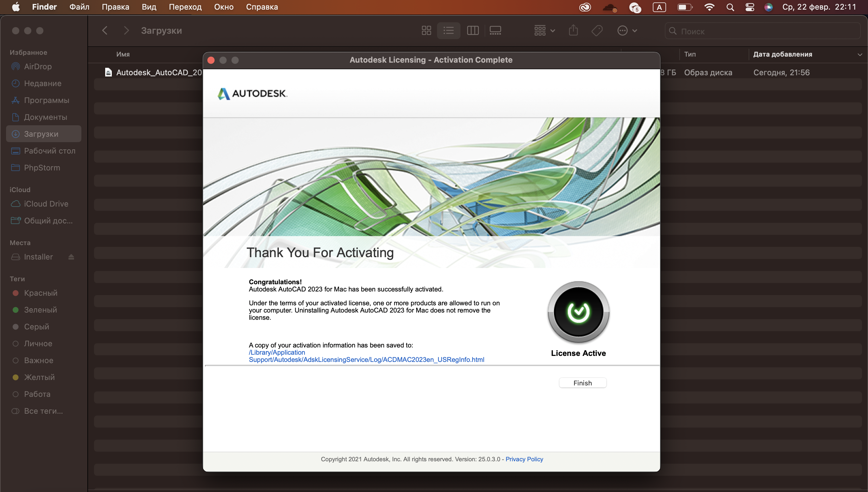Select the Важное tag
Screen dimensions: 868x492
tap(39, 360)
